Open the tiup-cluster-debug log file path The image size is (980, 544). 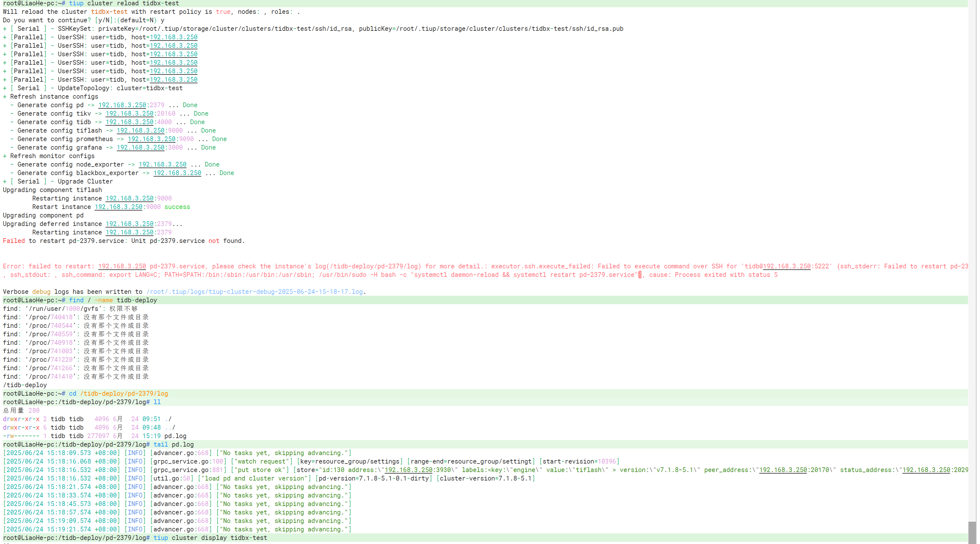click(x=255, y=292)
